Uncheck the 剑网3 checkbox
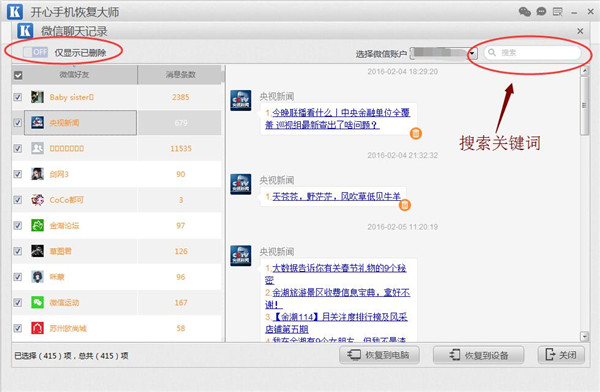Screen dimensions: 600x392 [x=18, y=174]
